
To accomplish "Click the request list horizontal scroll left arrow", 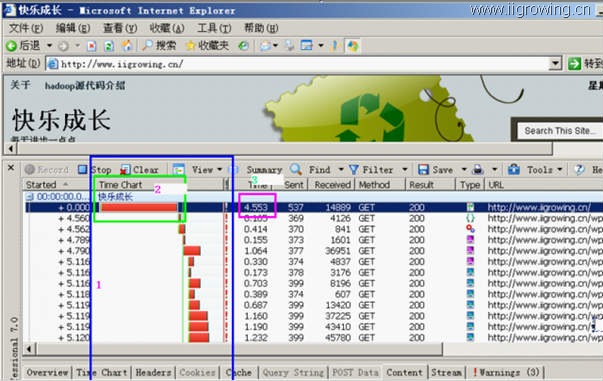I will coord(29,349).
